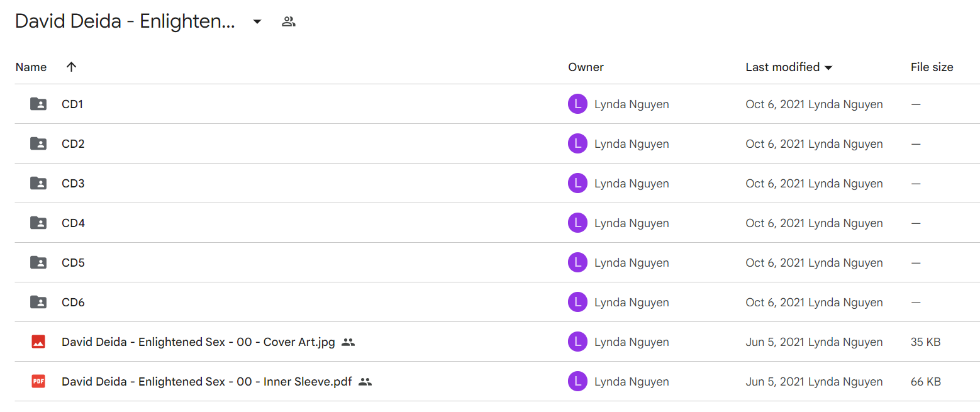Click the shared people icon beside folder title

tap(289, 22)
